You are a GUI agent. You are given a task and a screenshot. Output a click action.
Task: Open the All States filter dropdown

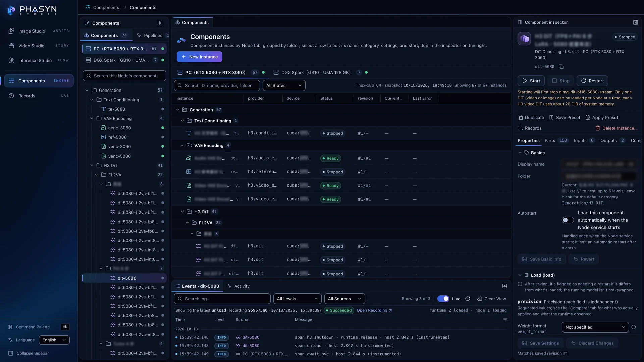pyautogui.click(x=284, y=85)
